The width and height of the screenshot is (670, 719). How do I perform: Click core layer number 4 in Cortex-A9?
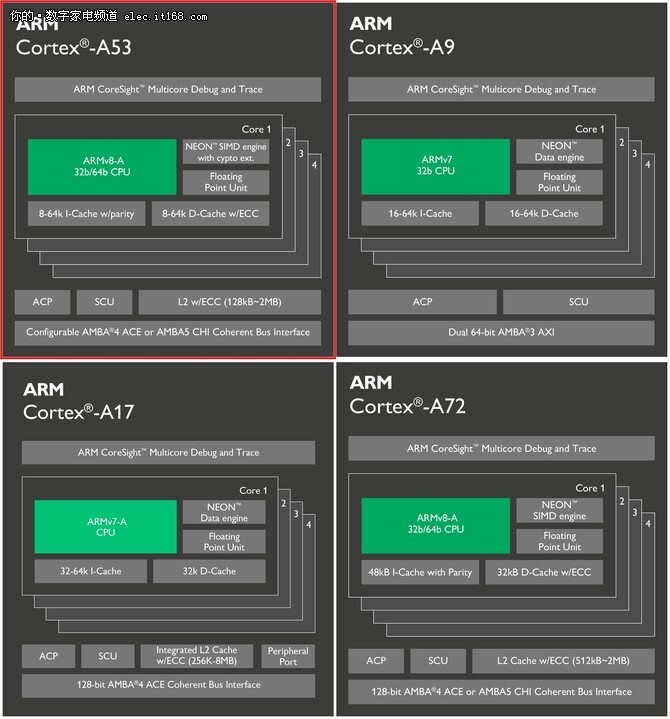(x=648, y=165)
